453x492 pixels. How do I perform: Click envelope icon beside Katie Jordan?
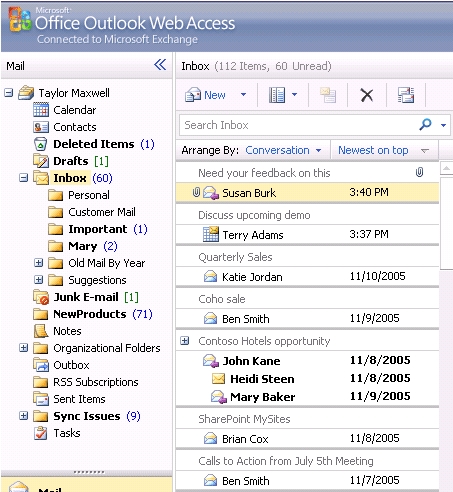point(211,276)
